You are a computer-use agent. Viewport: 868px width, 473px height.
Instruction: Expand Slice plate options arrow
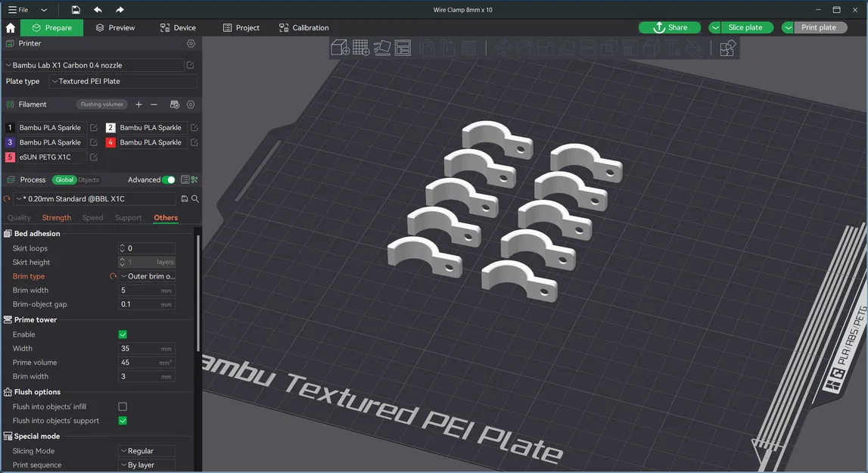[715, 28]
